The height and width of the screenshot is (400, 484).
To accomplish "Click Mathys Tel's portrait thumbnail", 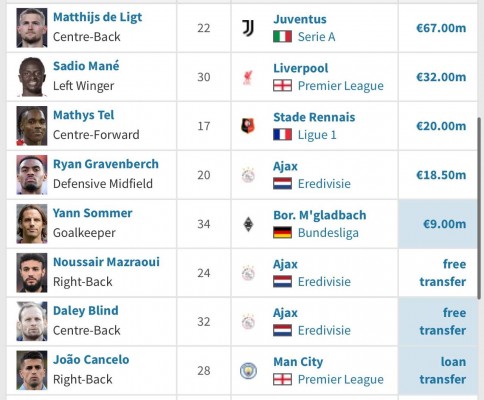I will (x=32, y=126).
